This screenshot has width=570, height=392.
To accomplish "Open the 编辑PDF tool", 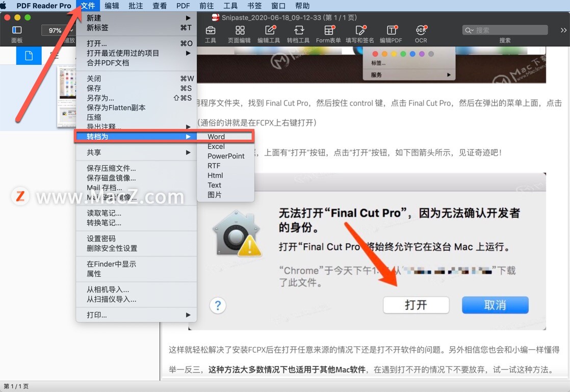I will (391, 30).
